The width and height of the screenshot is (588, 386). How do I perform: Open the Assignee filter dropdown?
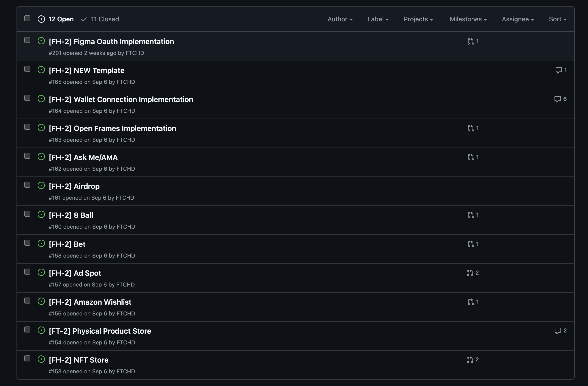518,19
